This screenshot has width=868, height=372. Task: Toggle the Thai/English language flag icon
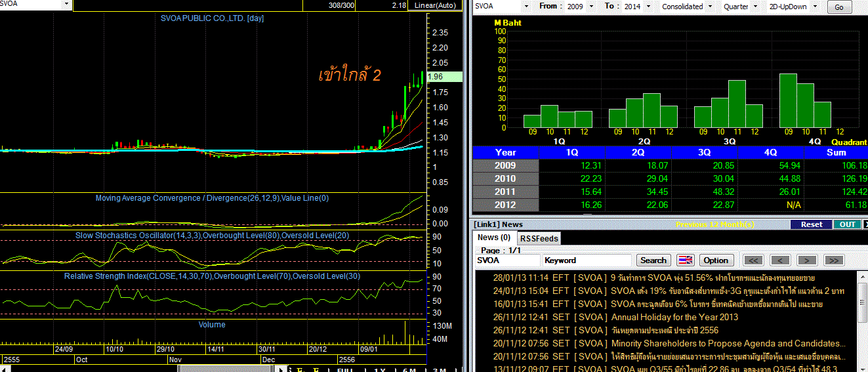(686, 260)
